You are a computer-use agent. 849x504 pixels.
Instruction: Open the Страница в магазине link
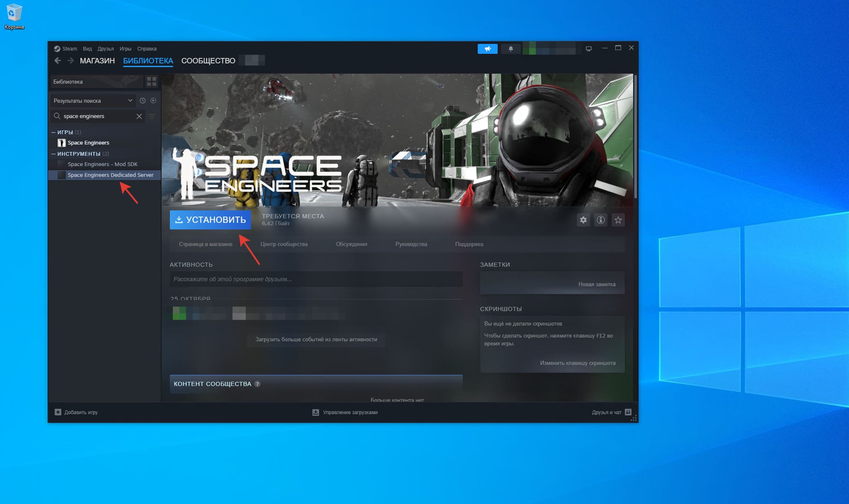(205, 244)
